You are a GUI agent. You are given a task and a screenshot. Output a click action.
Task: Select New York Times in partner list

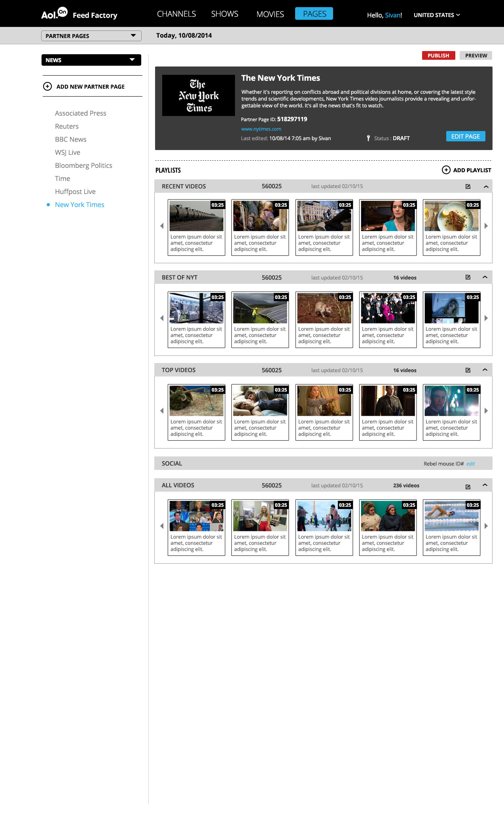(80, 205)
